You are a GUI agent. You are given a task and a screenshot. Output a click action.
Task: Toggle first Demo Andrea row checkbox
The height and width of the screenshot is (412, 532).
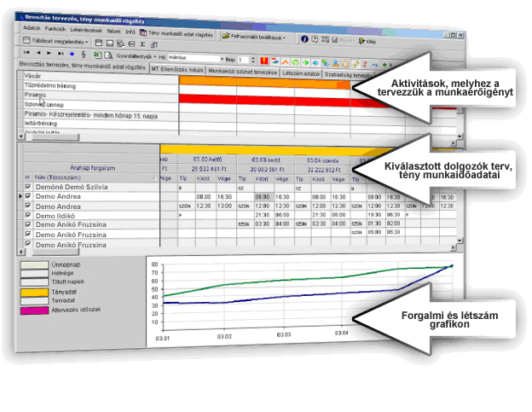27,196
